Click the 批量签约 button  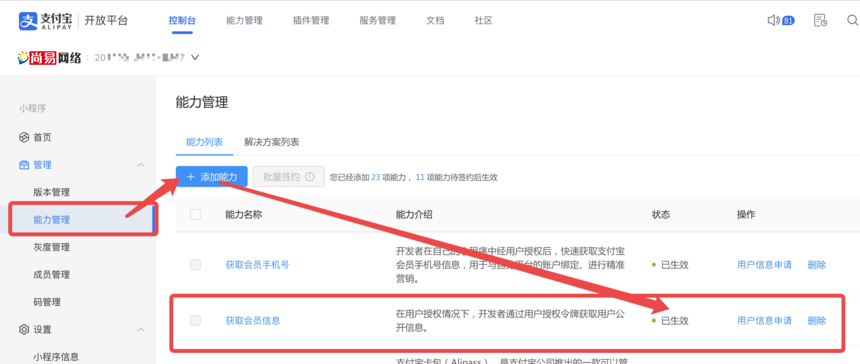pyautogui.click(x=288, y=177)
